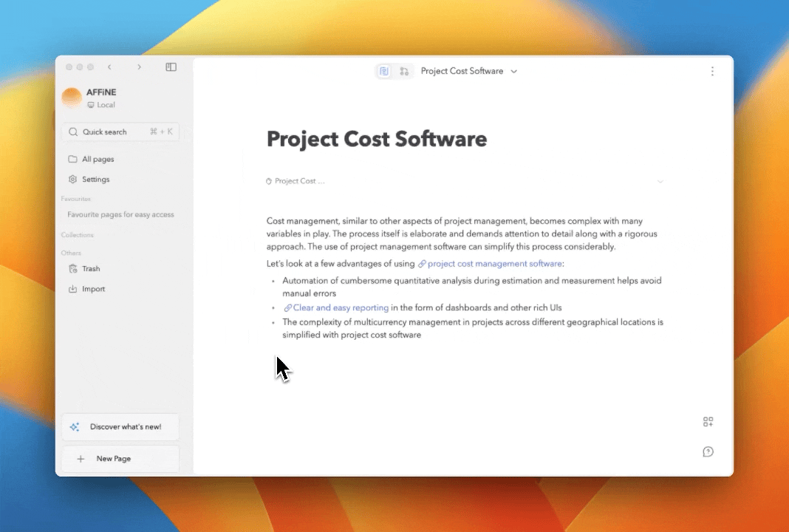Click the plus icon beside New Page

point(81,459)
